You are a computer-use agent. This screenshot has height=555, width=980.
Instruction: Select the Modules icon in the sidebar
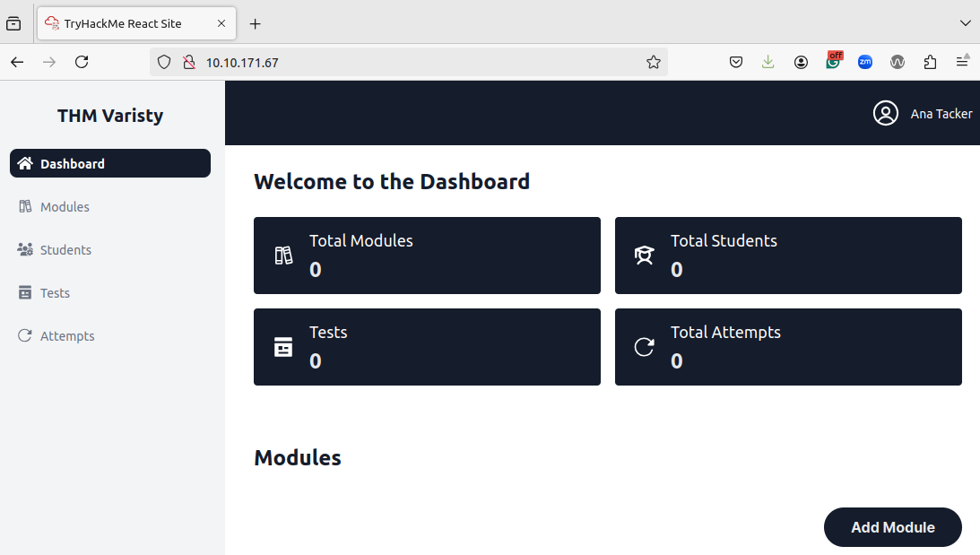[x=24, y=206]
